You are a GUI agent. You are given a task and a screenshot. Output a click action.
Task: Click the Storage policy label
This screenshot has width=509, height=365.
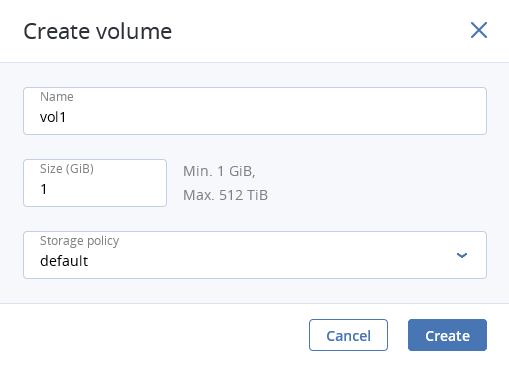click(79, 241)
